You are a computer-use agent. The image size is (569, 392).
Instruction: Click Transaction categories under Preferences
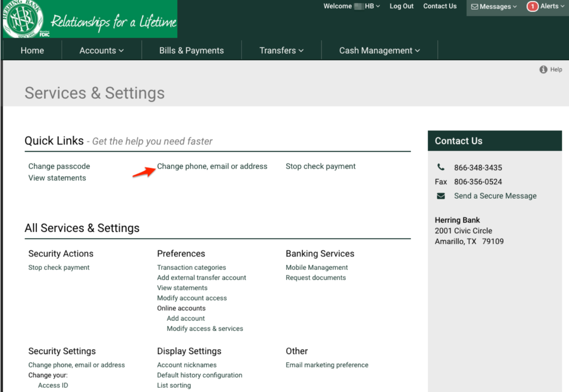point(192,267)
